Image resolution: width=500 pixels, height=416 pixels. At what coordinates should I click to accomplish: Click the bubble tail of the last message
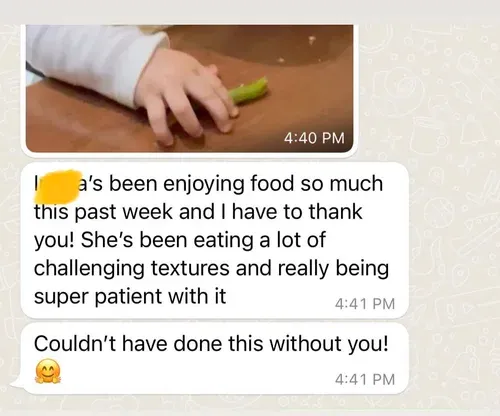pyautogui.click(x=17, y=383)
